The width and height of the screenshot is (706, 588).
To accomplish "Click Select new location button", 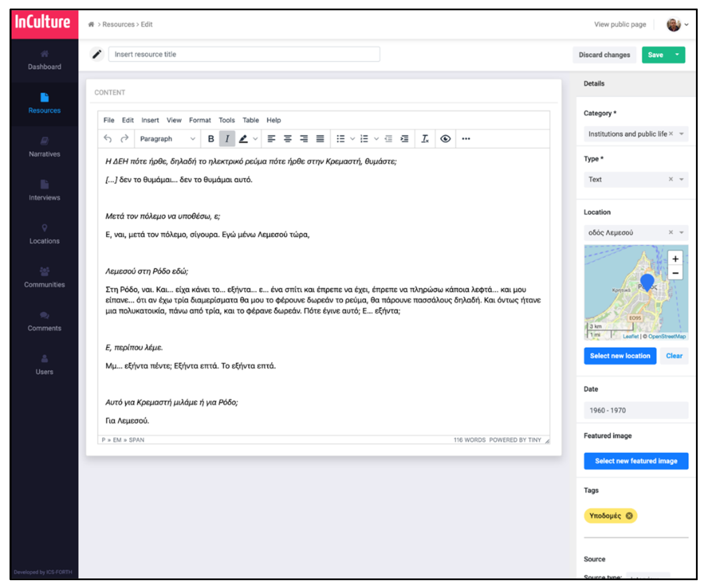I will (620, 356).
